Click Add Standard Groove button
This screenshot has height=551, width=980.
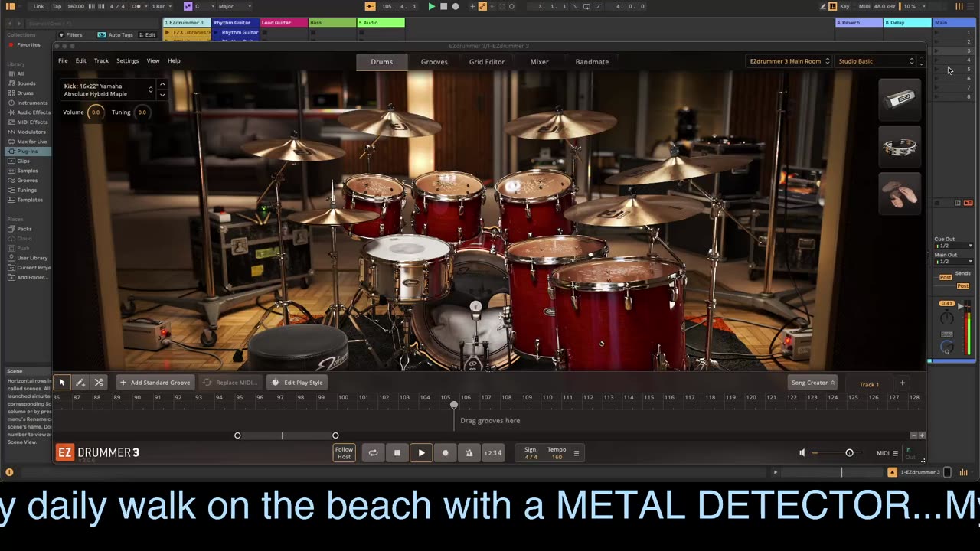coord(155,382)
